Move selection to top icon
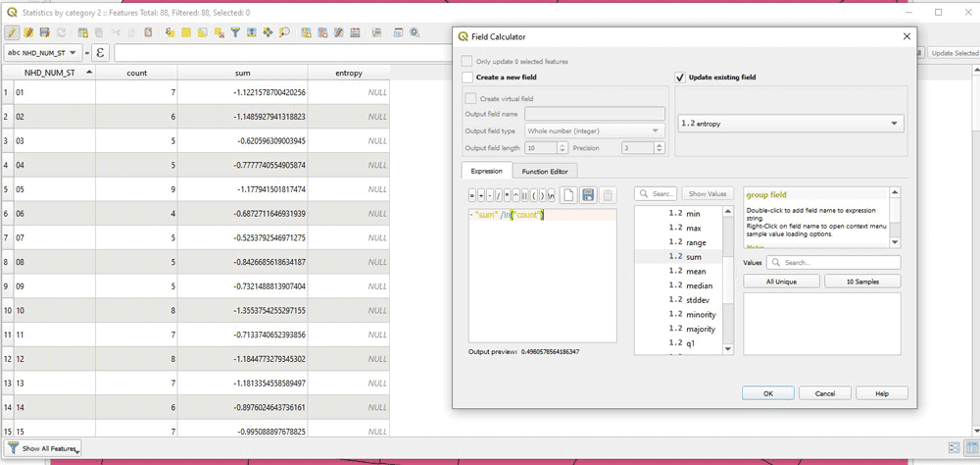Screen dimensions: 980x465 (251, 32)
